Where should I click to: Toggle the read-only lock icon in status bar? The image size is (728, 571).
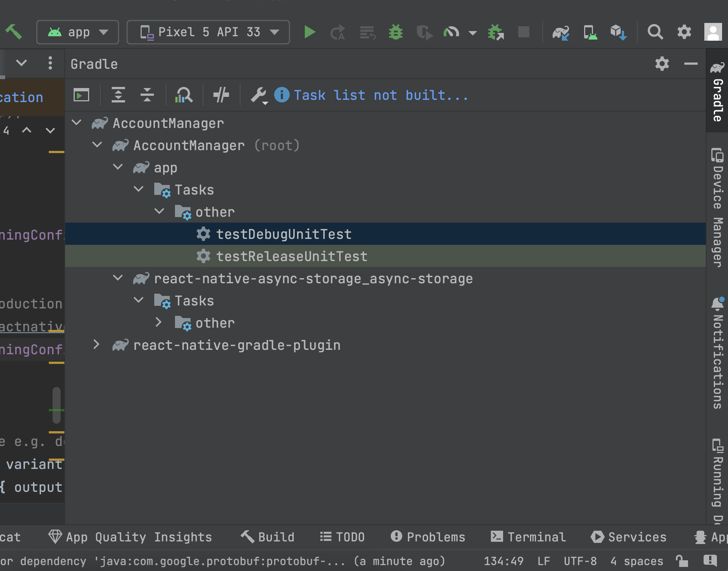pos(681,561)
